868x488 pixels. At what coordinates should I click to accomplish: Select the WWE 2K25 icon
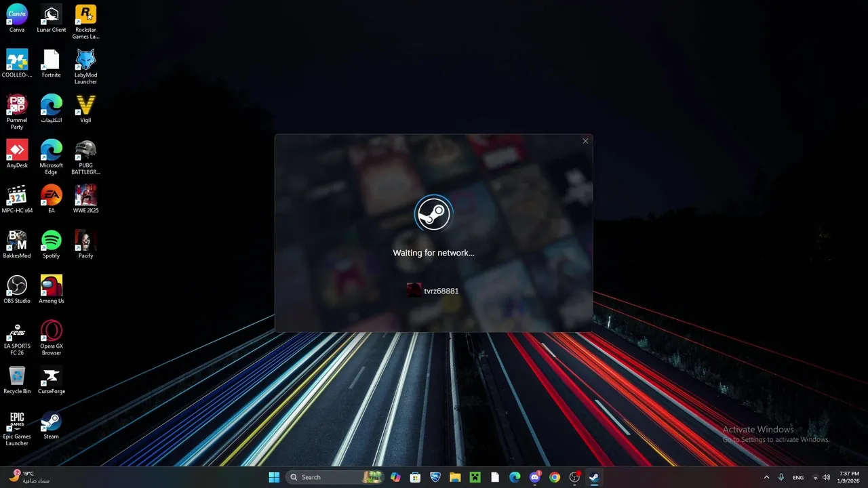point(85,199)
